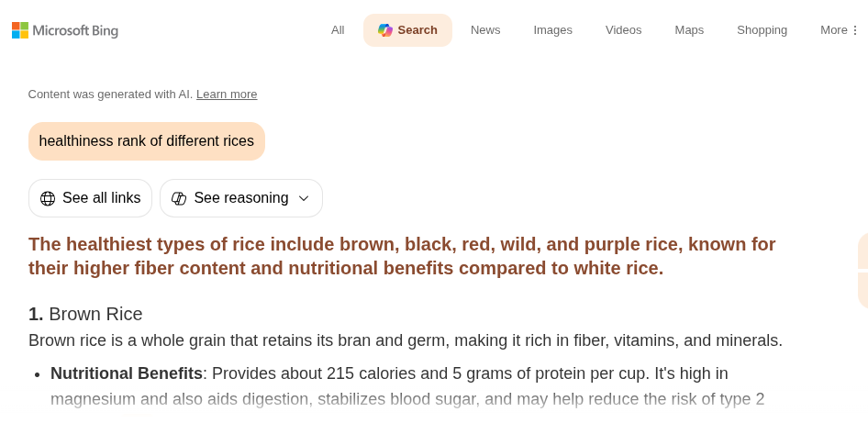The height and width of the screenshot is (423, 868).
Task: Click the lower peach button at right edge
Action: tap(862, 289)
